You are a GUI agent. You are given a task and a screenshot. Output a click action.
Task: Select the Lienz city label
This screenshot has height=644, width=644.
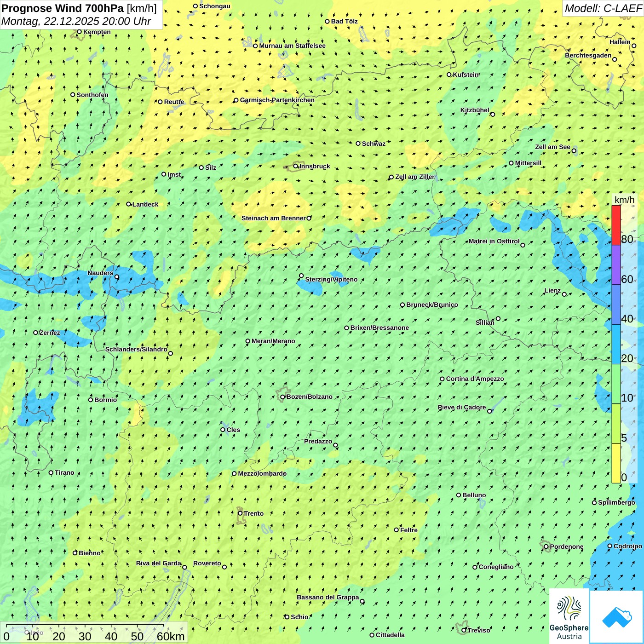tap(552, 291)
